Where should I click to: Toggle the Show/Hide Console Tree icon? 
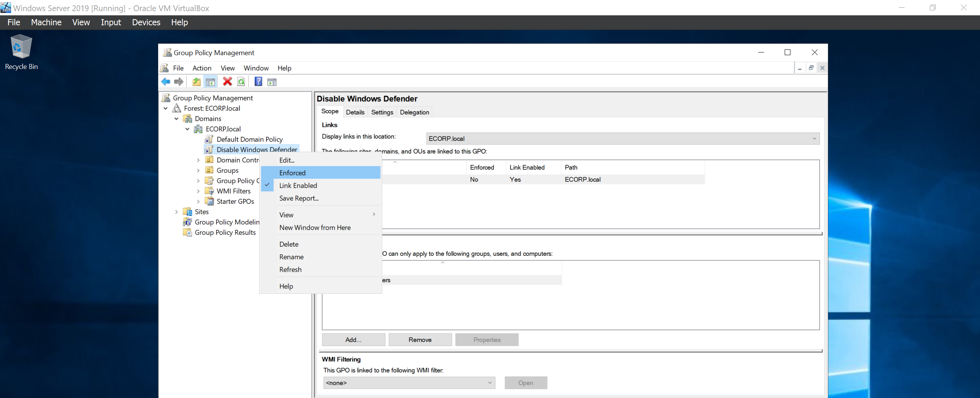(210, 82)
